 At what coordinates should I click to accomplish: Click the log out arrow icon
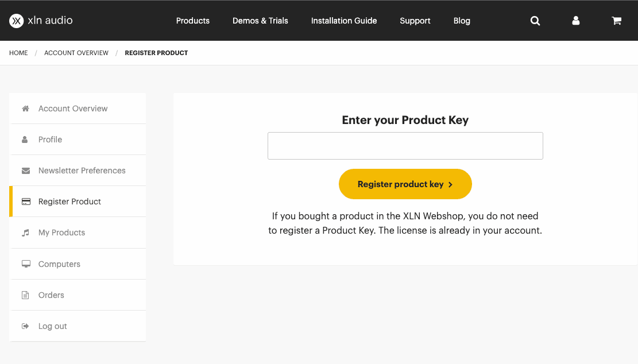pyautogui.click(x=25, y=326)
